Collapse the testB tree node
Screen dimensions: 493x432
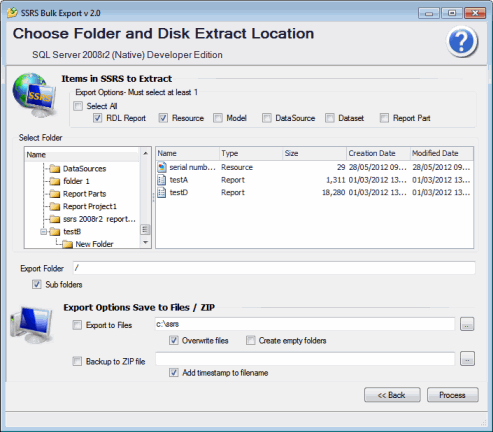coord(44,232)
